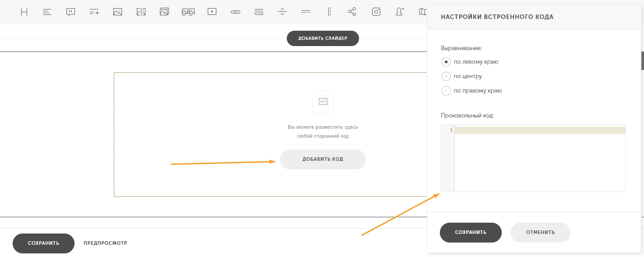Select left-edge alignment option
The width and height of the screenshot is (644, 257).
446,62
